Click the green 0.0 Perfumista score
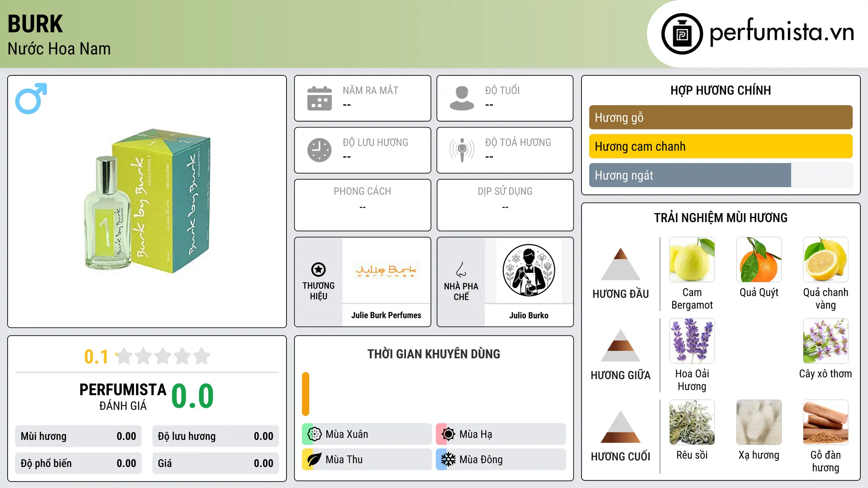Viewport: 868px width, 488px height. coord(192,396)
